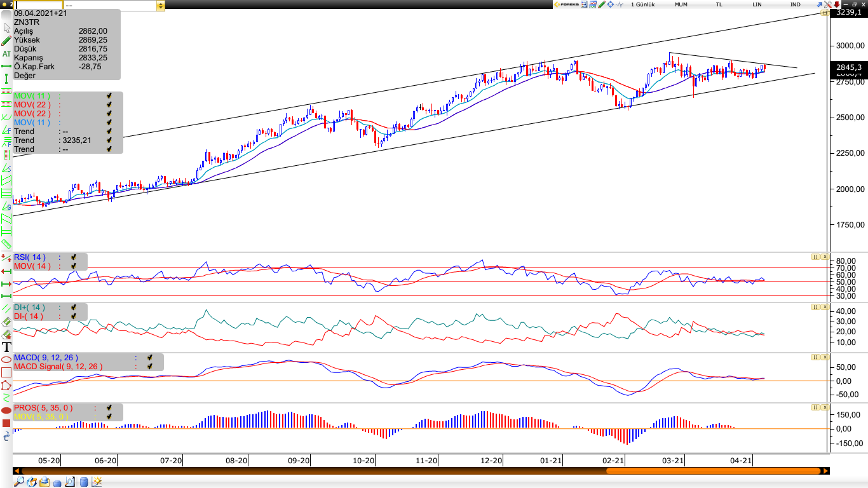Open the 1 Günlük period selector
The width and height of the screenshot is (868, 488).
tap(643, 4)
